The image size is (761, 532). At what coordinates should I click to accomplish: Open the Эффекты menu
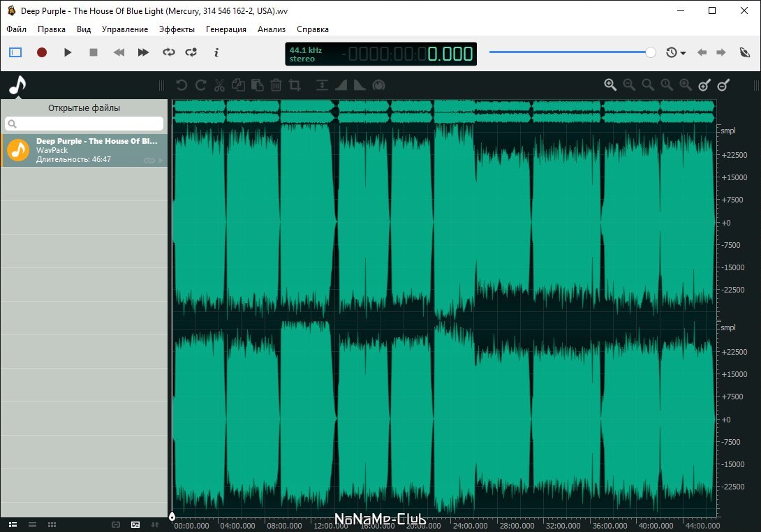[177, 29]
